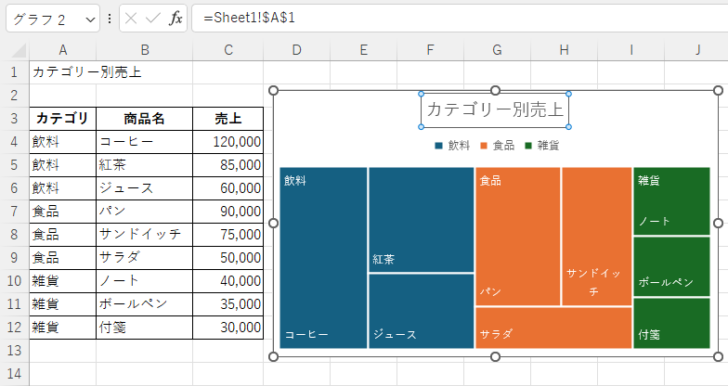Select the 紅茶 treemap block
The height and width of the screenshot is (386, 728).
tap(421, 220)
